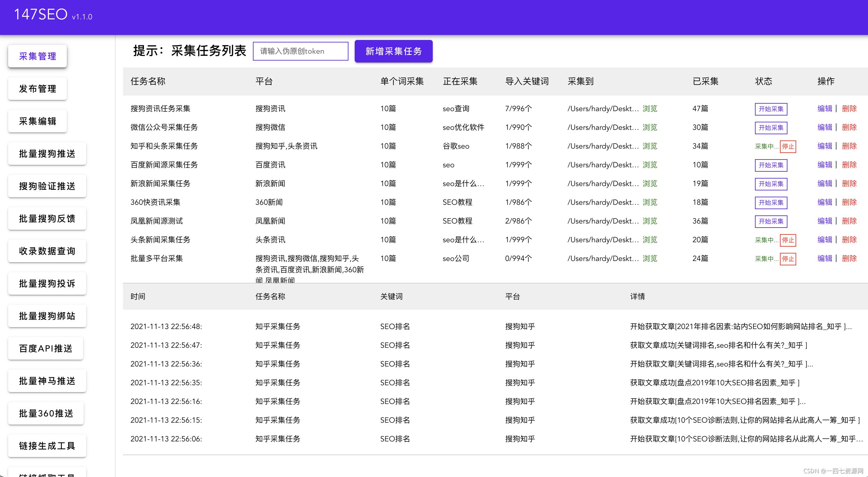Screen dimensions: 868x477
Task: Open 百度API推送 tool
Action: pos(45,348)
